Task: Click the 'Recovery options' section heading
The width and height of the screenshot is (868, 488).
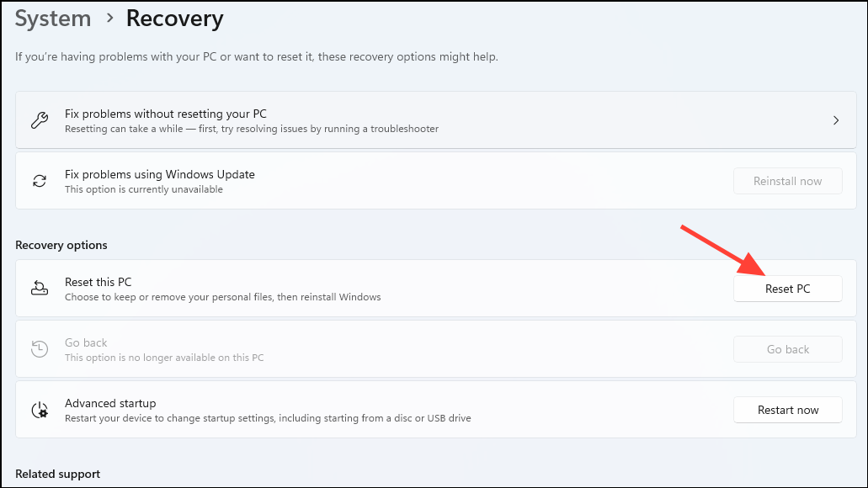Action: click(61, 245)
